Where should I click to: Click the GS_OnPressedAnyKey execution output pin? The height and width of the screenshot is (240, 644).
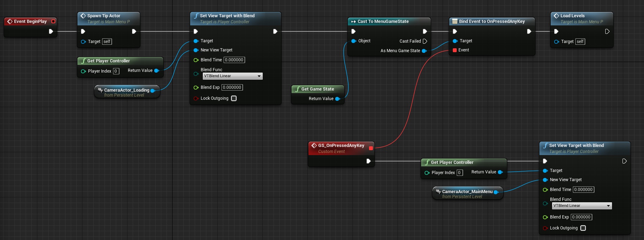pos(368,161)
